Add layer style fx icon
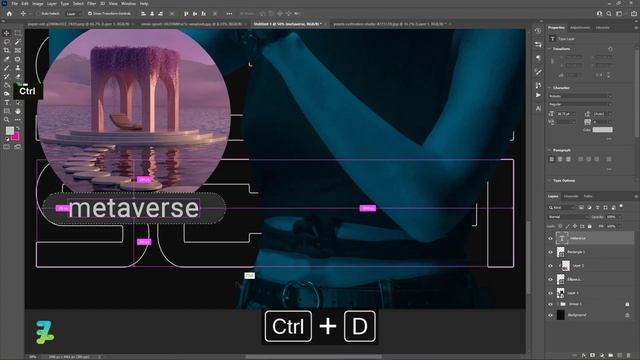The height and width of the screenshot is (360, 640). (584, 356)
